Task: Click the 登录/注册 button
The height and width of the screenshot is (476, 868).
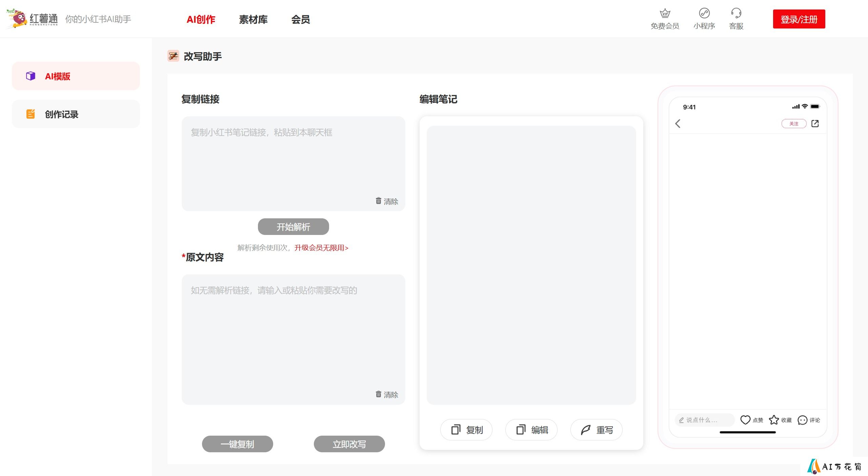Action: 799,19
